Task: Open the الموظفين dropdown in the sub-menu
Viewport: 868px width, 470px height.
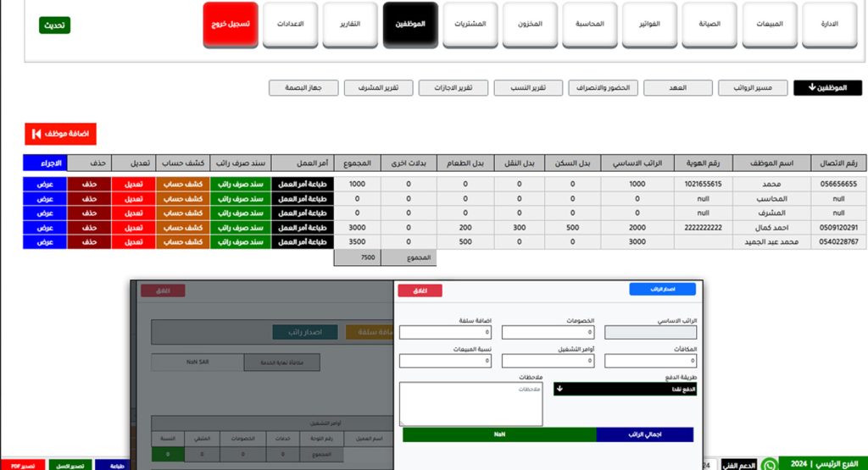Action: pos(827,88)
